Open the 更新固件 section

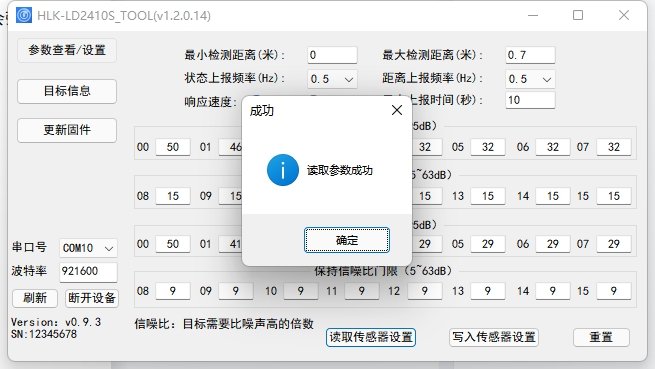point(67,130)
